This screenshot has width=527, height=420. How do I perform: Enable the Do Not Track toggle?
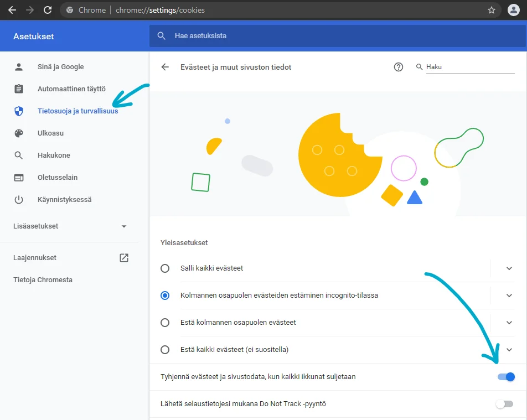coord(505,403)
